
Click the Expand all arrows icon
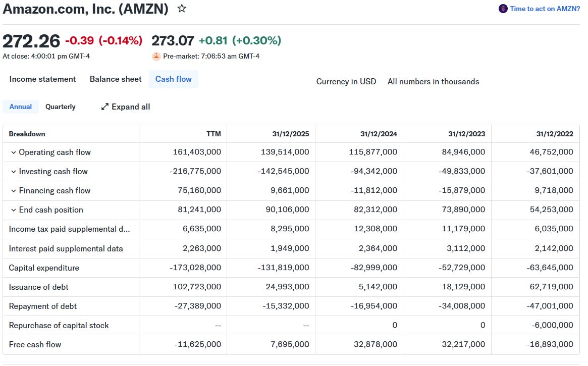pos(104,107)
